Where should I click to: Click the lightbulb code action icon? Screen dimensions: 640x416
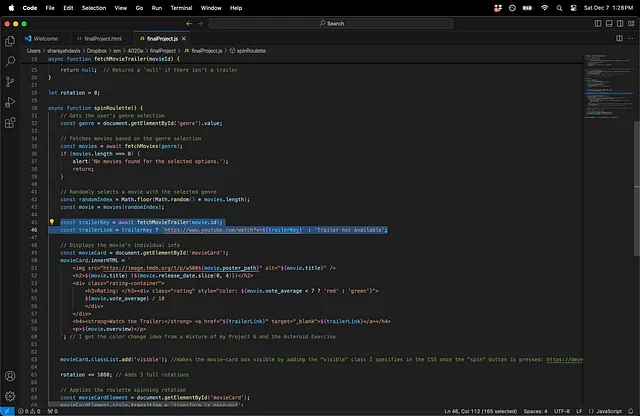52,222
